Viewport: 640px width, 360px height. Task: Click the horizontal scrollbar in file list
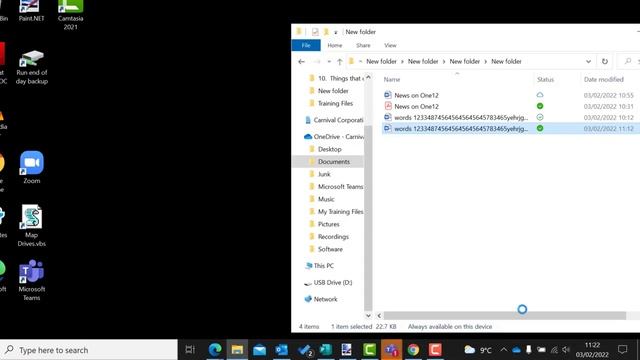[505, 316]
